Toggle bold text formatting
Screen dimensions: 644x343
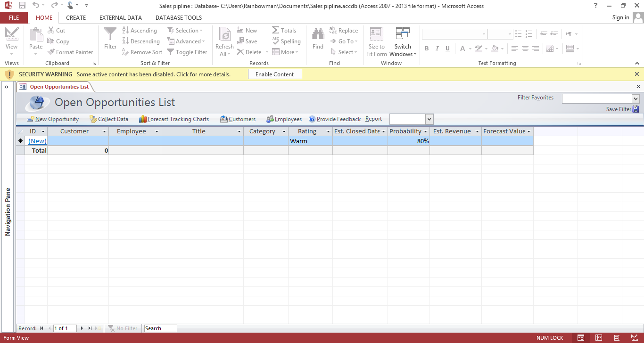[427, 49]
